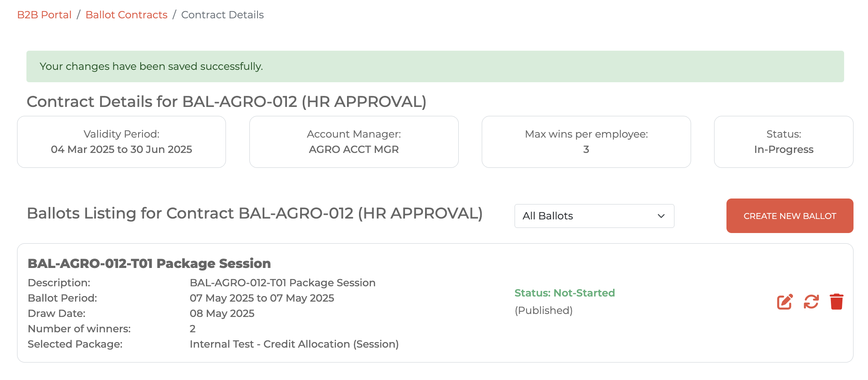Select the Validity Period info card
The width and height of the screenshot is (868, 380).
click(122, 142)
